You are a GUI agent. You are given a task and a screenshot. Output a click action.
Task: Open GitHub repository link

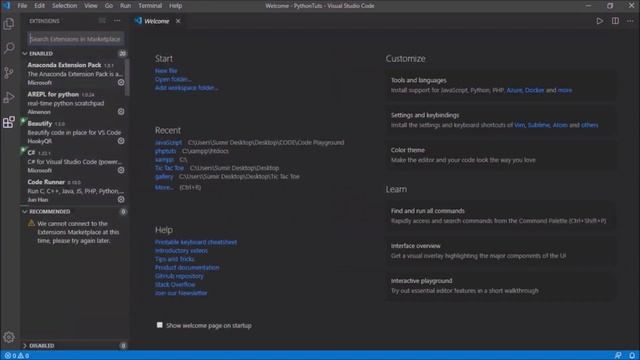(x=179, y=276)
